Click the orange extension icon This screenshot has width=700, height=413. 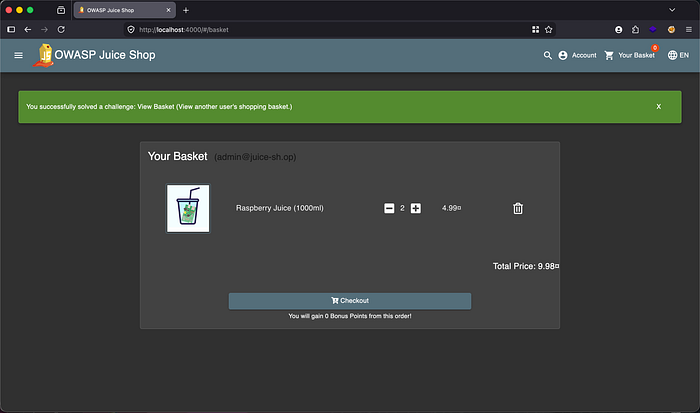[671, 29]
